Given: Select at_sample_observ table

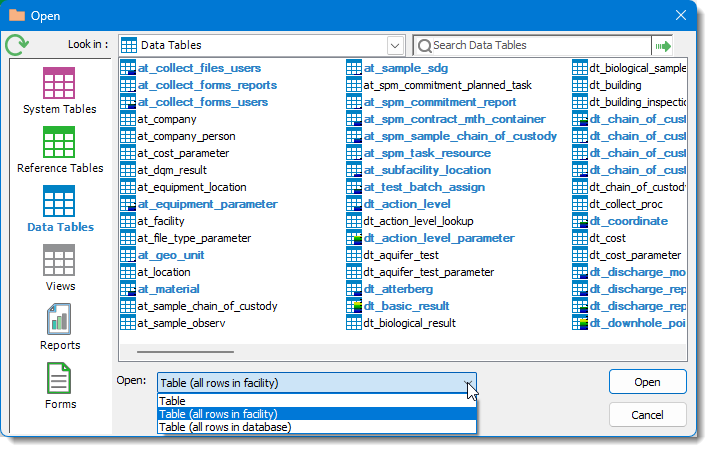Looking at the screenshot, I should (181, 323).
